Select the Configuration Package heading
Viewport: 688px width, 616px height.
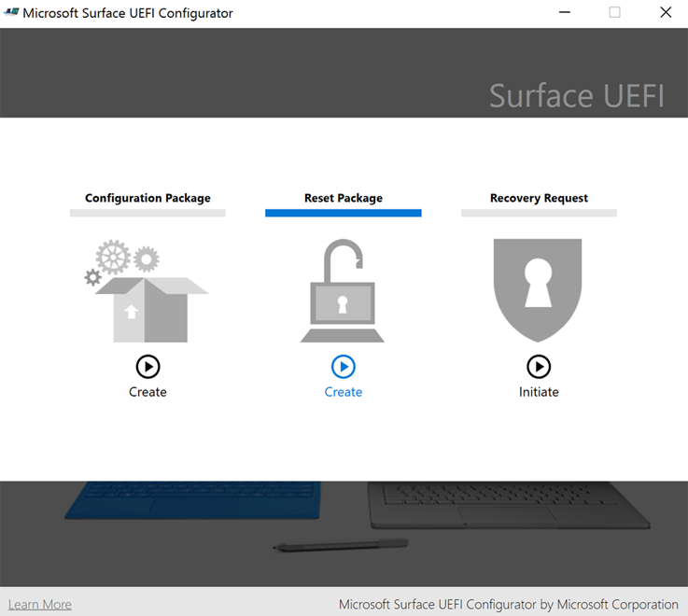147,198
